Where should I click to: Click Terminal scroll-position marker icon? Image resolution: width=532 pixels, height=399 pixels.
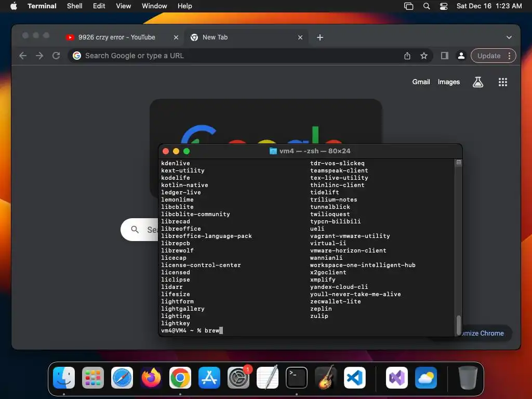point(459,163)
